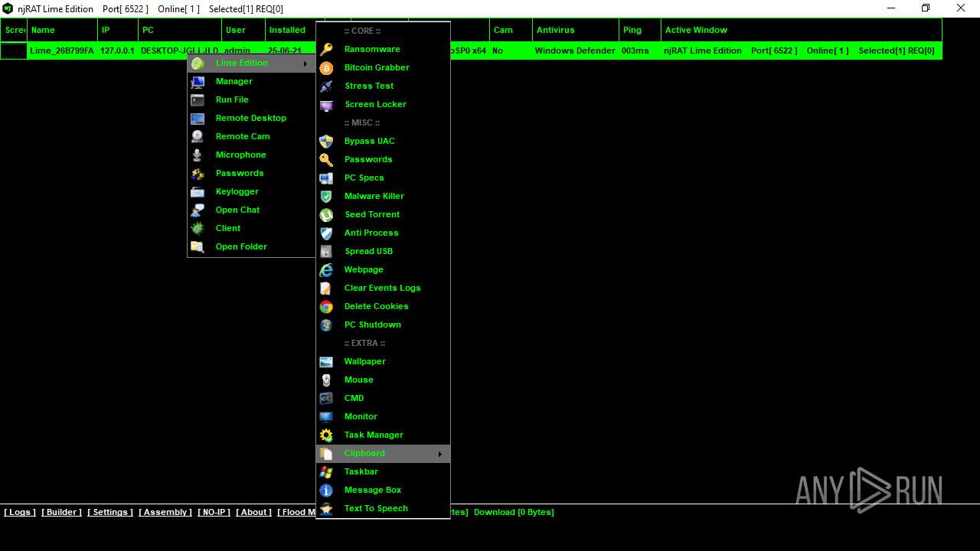Screen dimensions: 980x551
Task: Expand the Lime Edition submenu arrow
Action: (x=305, y=64)
